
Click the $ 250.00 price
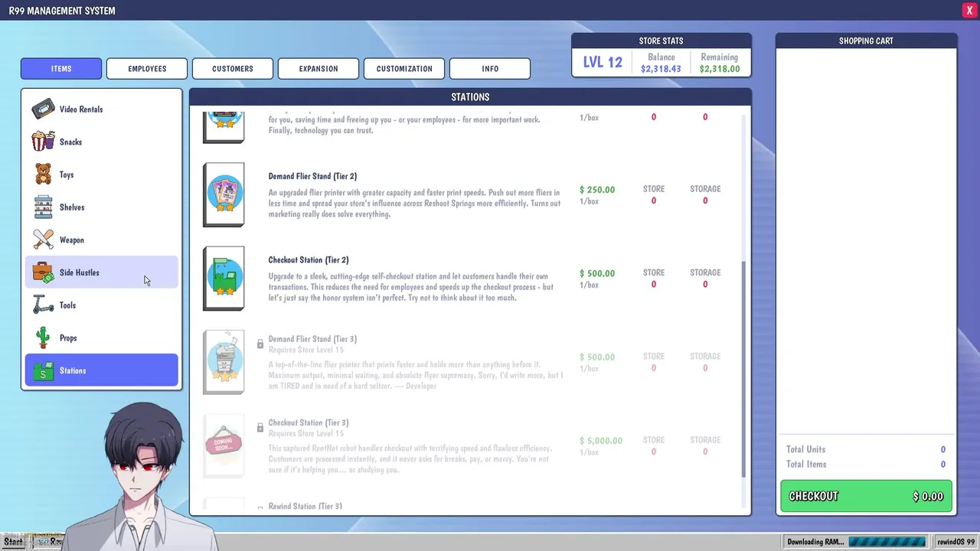[x=597, y=189]
